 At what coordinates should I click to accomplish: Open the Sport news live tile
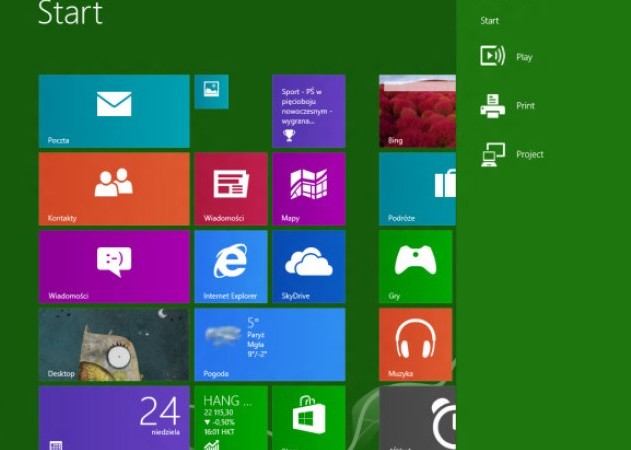tap(308, 111)
